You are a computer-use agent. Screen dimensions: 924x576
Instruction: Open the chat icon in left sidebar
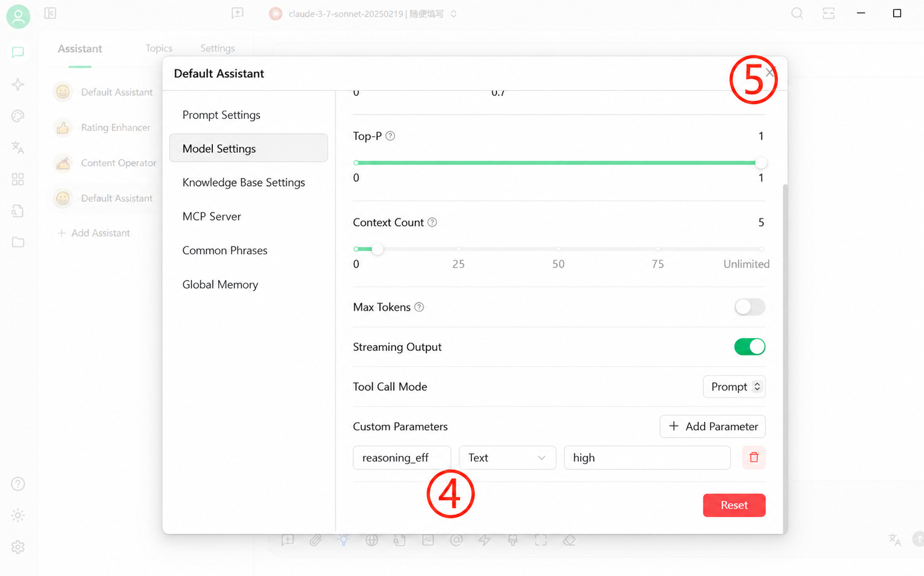pyautogui.click(x=18, y=52)
